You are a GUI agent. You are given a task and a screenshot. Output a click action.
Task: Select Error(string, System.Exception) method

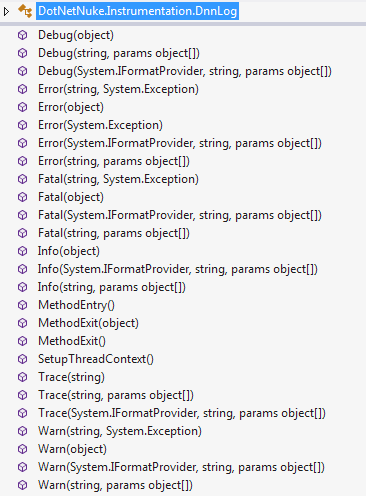[118, 89]
